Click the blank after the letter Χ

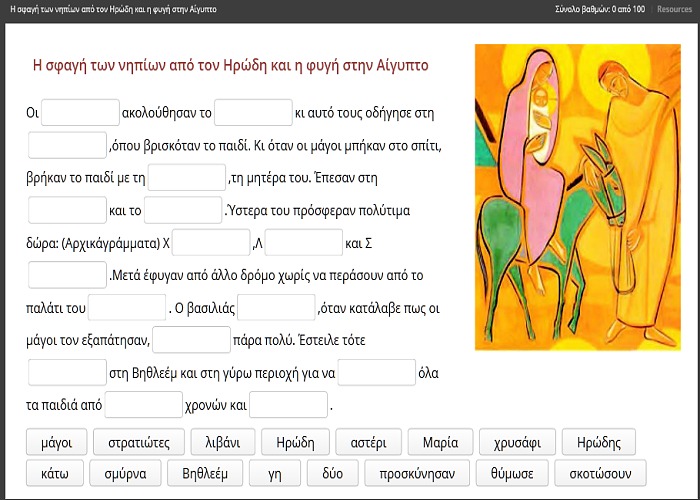[211, 242]
